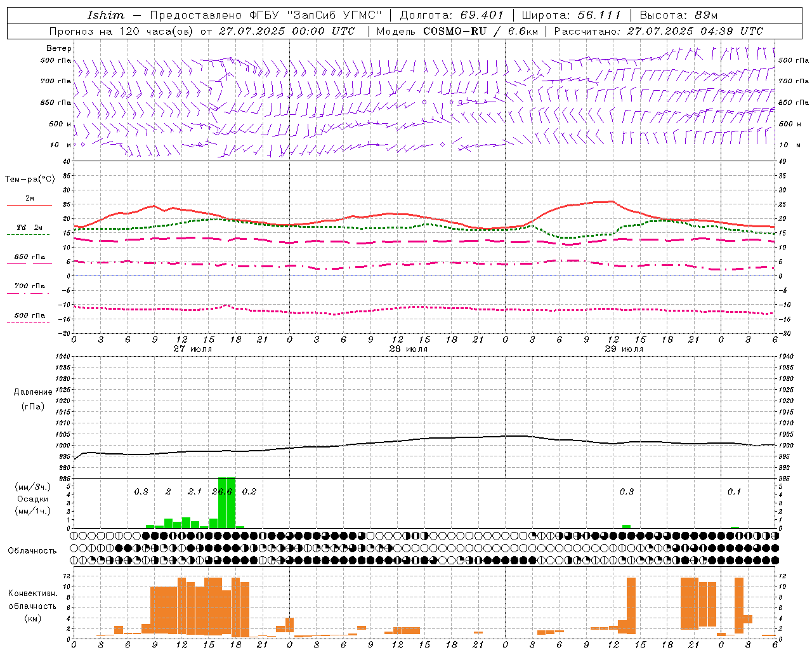
Task: Click the forecast start time 27.07.2025 00:00 UTC
Action: tap(287, 31)
